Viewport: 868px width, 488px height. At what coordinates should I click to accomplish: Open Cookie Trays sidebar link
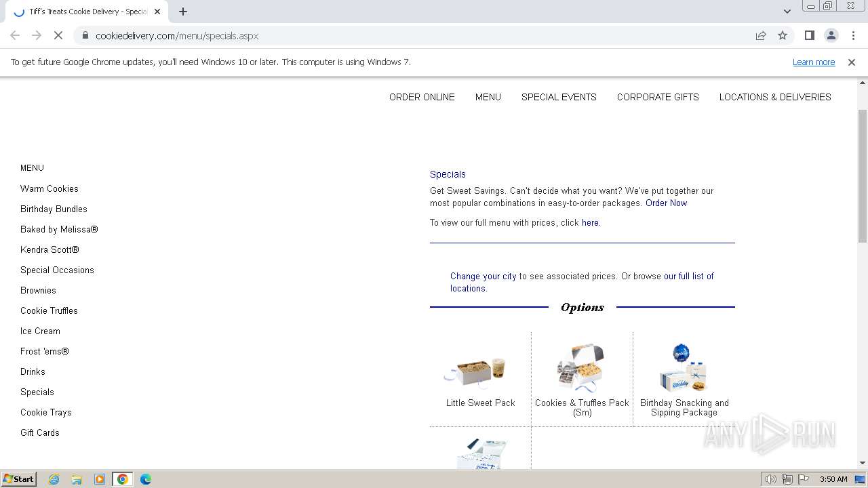tap(46, 412)
